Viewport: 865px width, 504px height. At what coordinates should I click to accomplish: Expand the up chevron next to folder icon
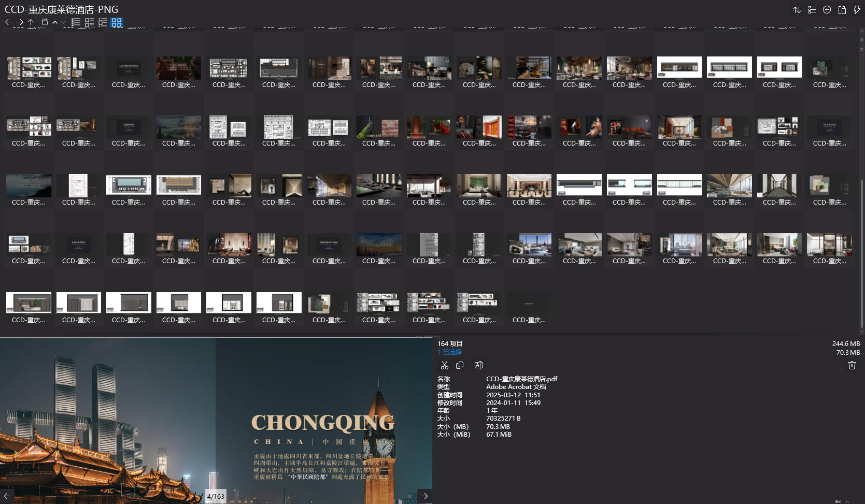click(x=55, y=22)
